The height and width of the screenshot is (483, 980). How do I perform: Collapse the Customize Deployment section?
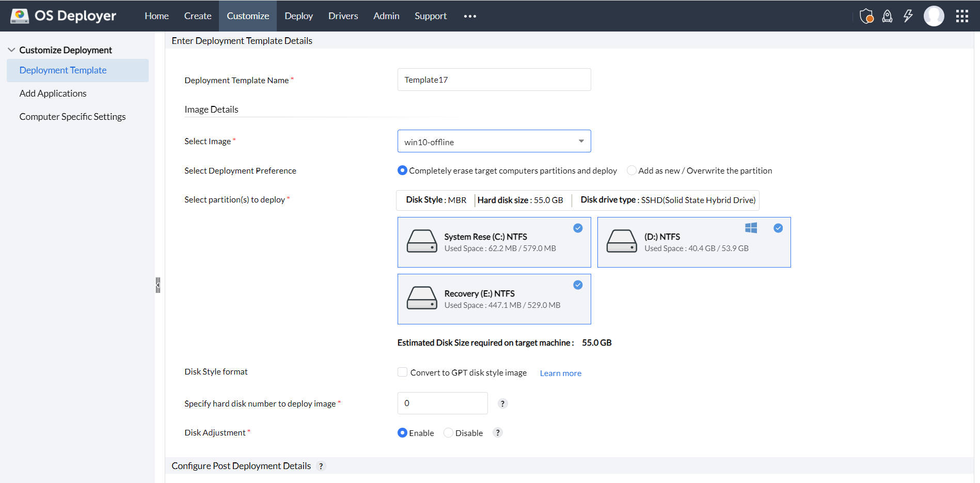[11, 49]
